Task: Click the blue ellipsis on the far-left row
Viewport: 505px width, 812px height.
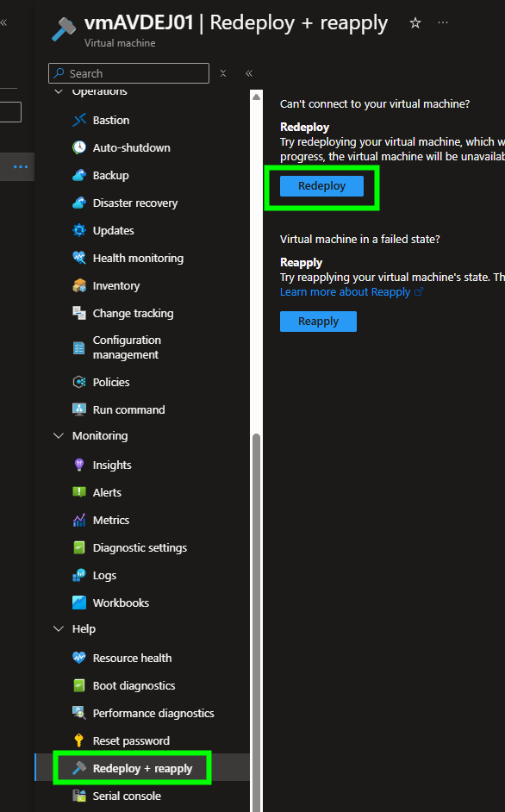Action: click(21, 166)
